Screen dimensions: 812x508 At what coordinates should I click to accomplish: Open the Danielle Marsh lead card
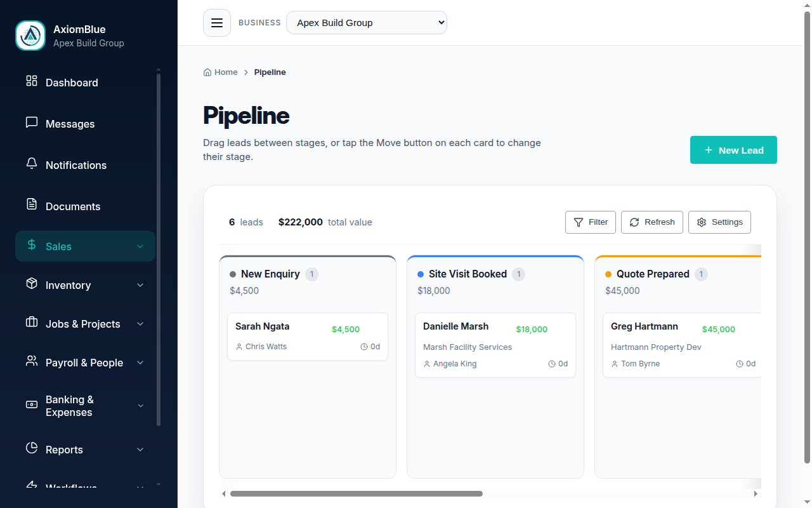(x=495, y=345)
